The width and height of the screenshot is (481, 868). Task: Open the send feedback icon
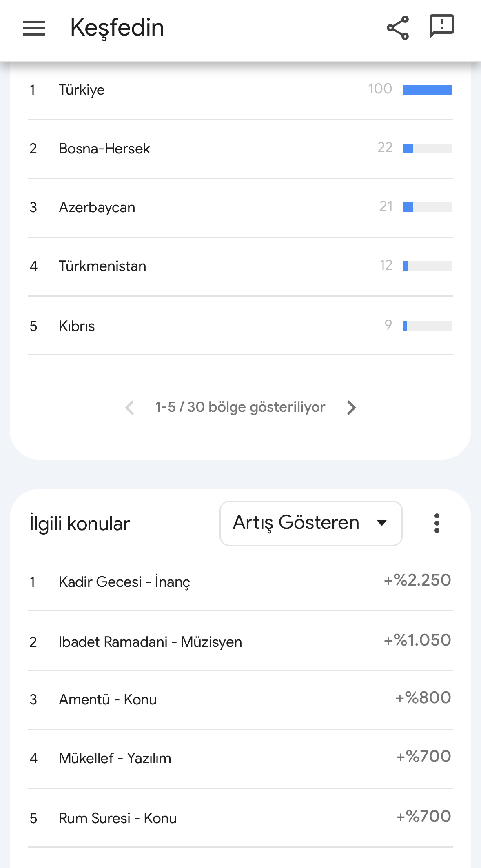[442, 27]
